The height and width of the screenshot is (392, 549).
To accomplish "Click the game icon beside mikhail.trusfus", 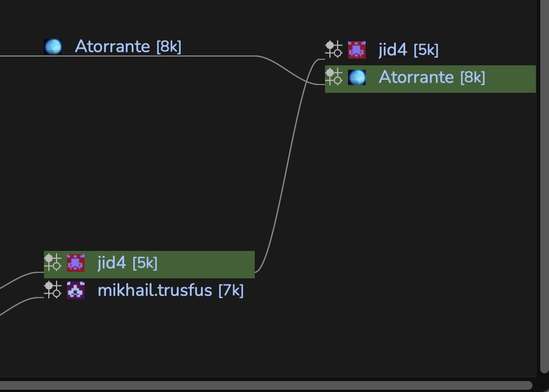I will (x=53, y=290).
